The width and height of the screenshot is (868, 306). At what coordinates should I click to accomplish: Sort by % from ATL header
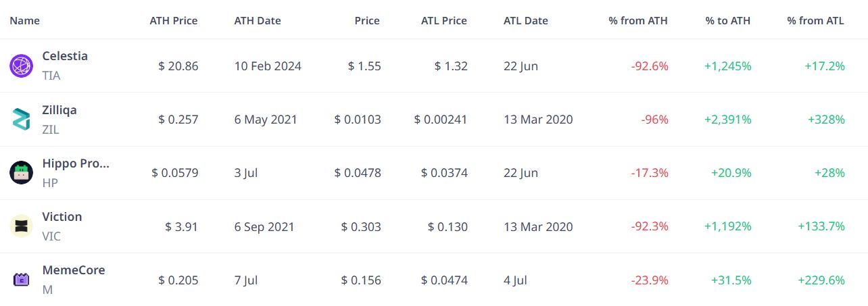816,20
